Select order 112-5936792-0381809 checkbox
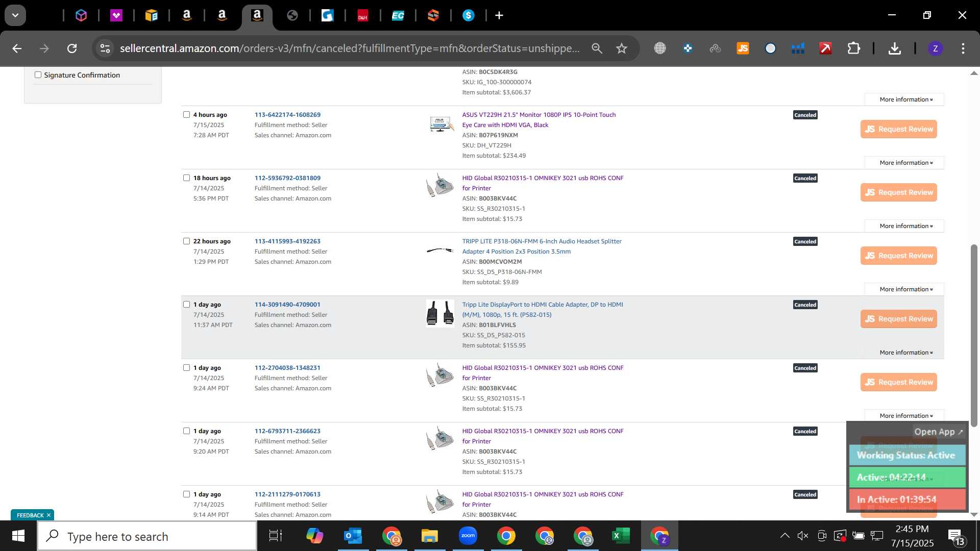 pos(186,178)
